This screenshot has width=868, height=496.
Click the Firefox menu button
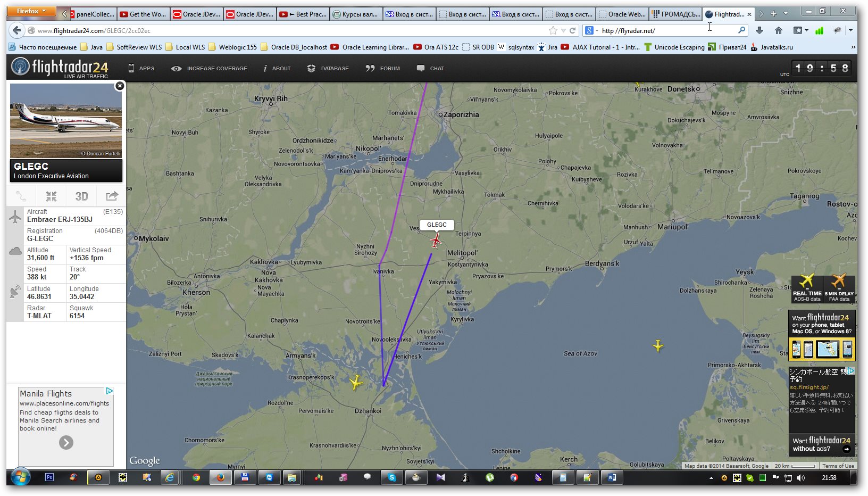[32, 11]
